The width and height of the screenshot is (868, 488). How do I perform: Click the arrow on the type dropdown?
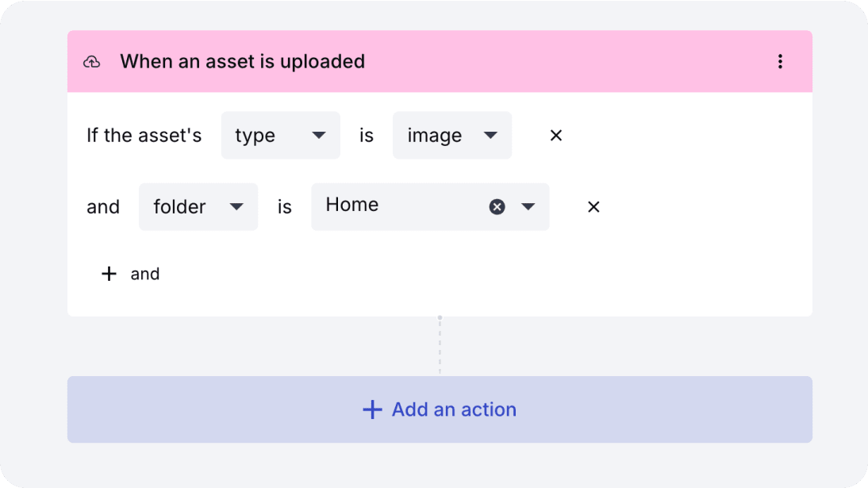tap(319, 136)
